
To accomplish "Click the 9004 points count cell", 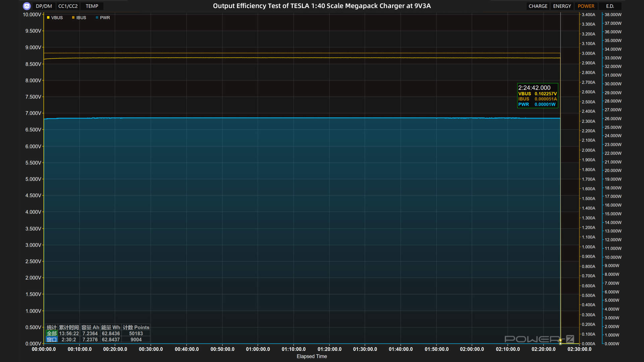I will [136, 340].
